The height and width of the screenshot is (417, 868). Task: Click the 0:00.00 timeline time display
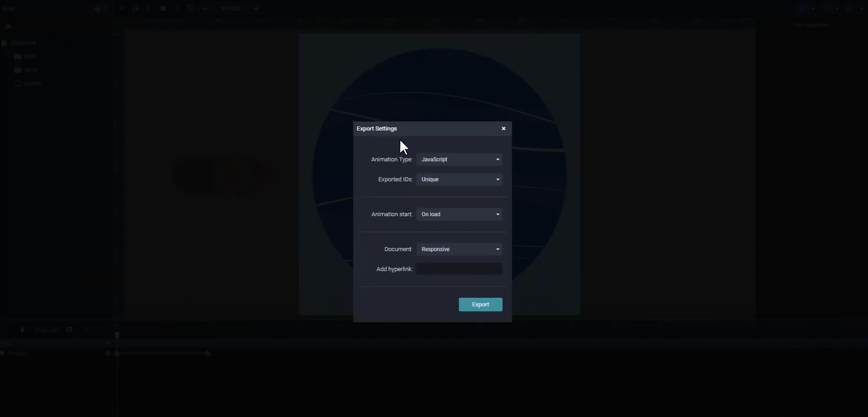point(46,330)
